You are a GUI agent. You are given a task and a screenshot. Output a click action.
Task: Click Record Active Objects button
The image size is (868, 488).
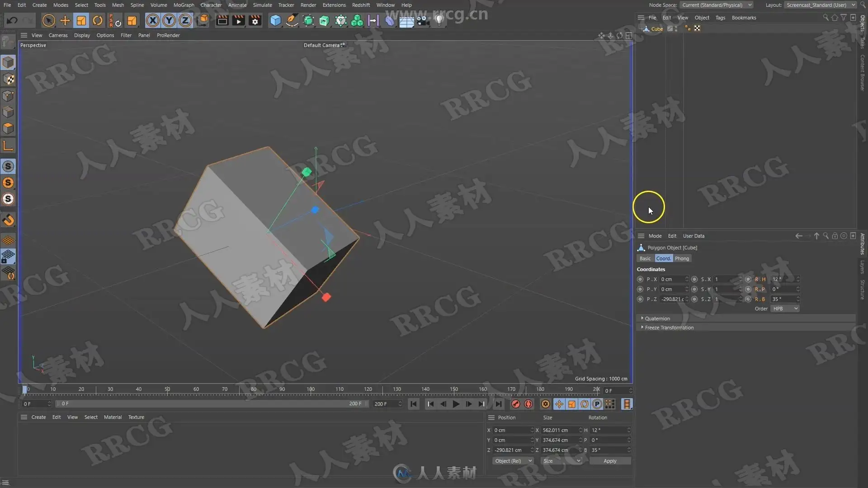click(x=516, y=404)
